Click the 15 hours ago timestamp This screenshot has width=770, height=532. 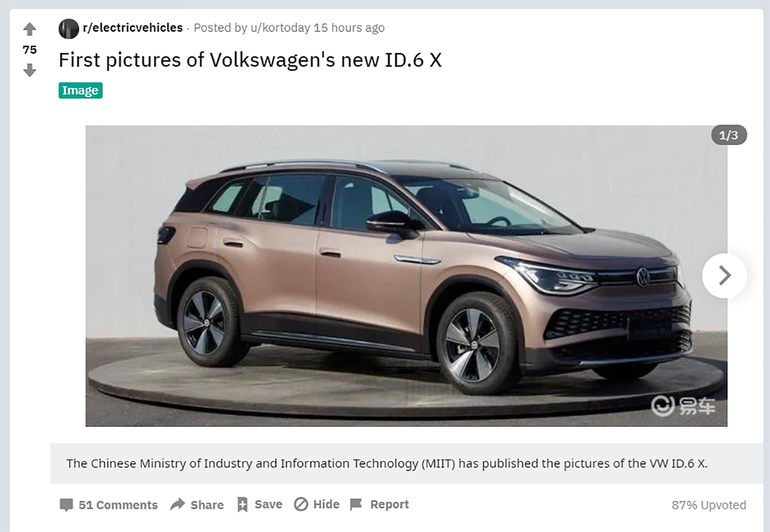point(349,28)
